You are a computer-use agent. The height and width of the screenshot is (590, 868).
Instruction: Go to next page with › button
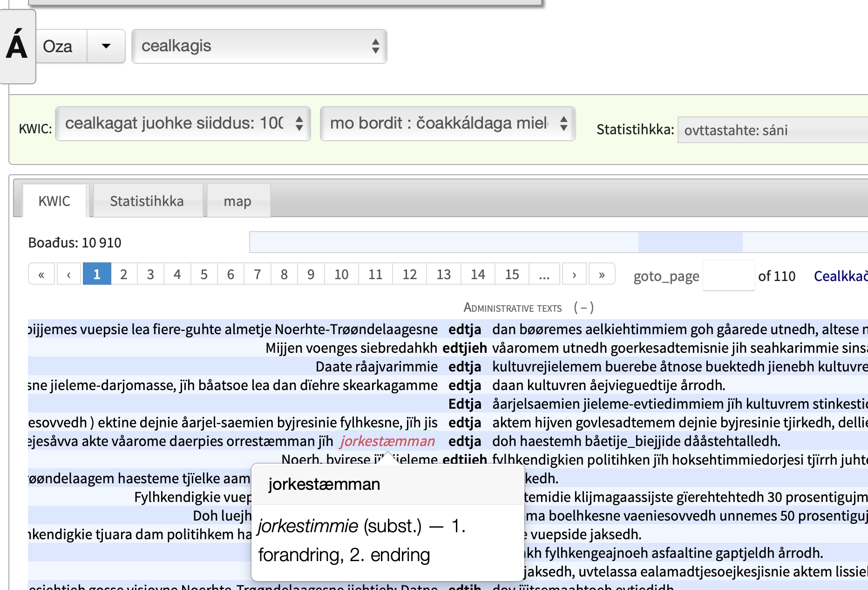pyautogui.click(x=574, y=274)
